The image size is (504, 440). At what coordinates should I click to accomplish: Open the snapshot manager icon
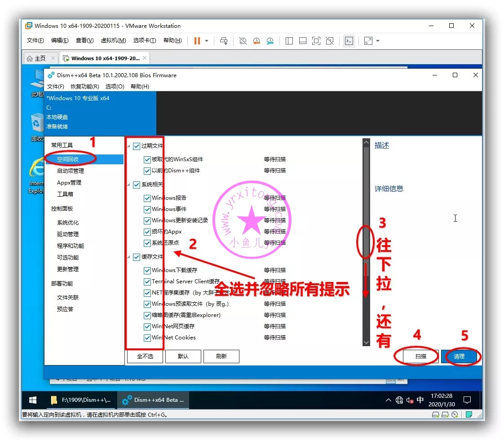(270, 41)
